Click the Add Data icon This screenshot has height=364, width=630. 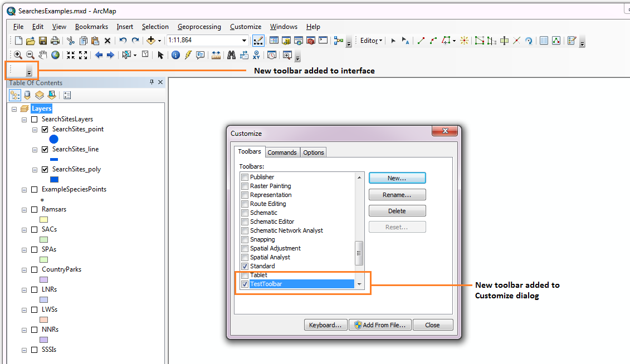[150, 41]
